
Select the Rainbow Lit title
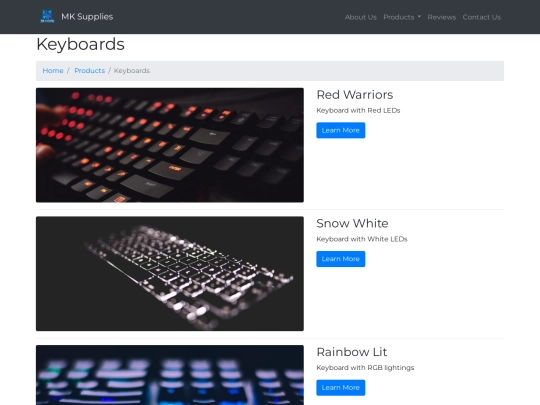coord(352,352)
